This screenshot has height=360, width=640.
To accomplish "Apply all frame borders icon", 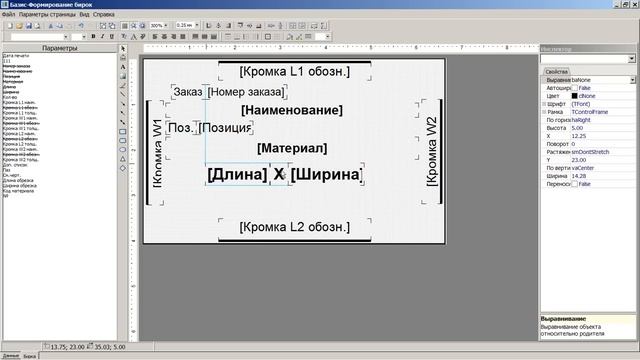I will point(268,37).
